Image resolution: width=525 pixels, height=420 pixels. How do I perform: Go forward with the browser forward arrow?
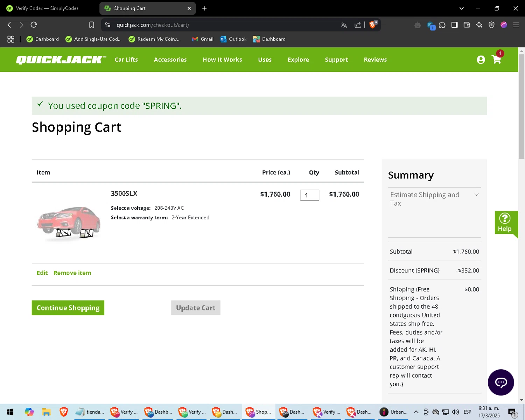click(21, 25)
